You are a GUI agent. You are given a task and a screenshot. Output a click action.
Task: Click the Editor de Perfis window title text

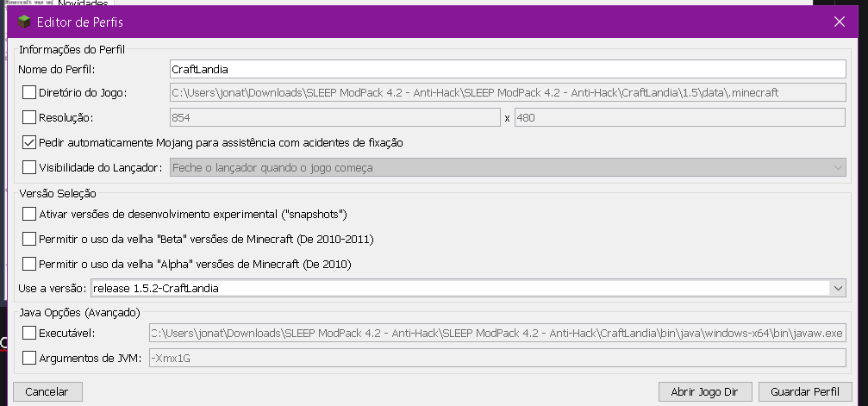click(79, 22)
